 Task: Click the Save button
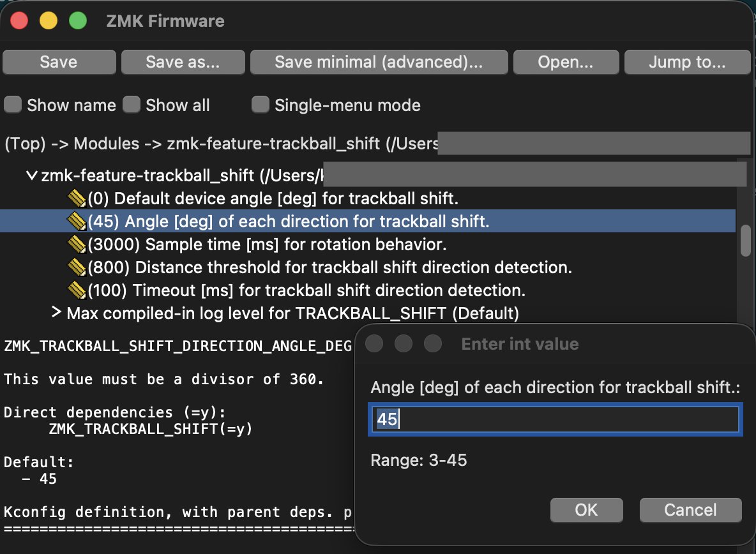pos(59,62)
